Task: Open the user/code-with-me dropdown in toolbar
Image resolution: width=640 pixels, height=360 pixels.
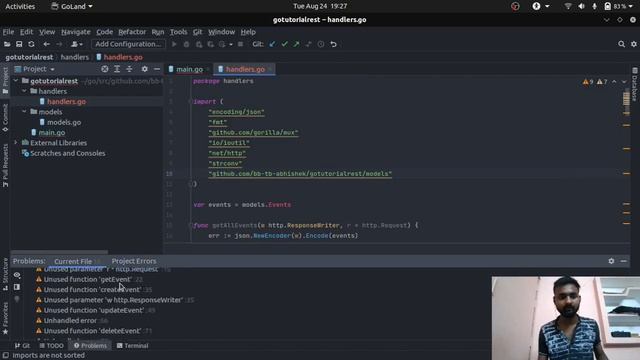Action: 77,44
